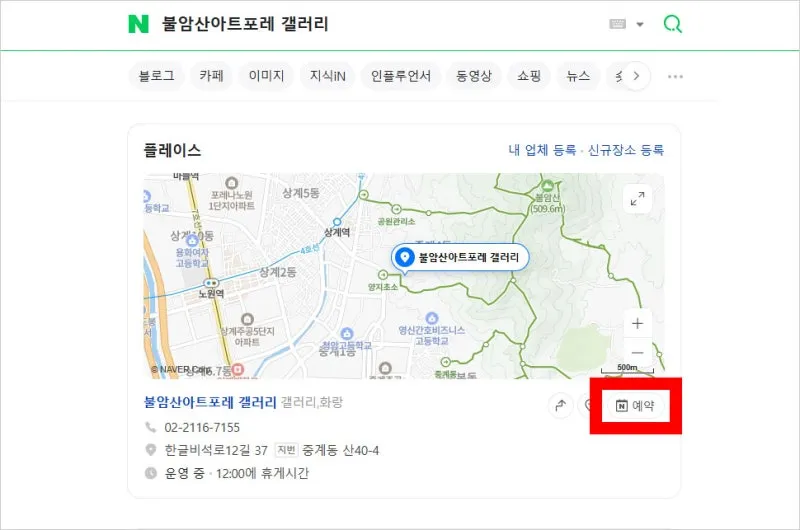
Task: Click the green Naver N logo
Action: (138, 24)
